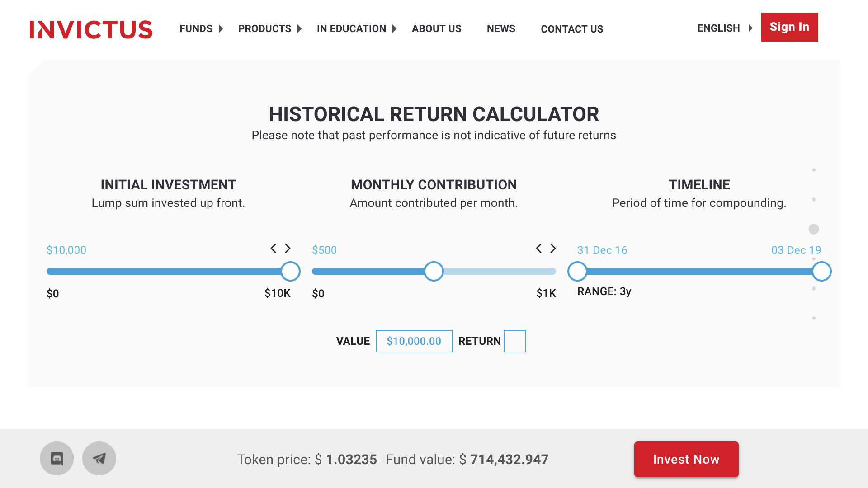Screen dimensions: 868x488
Task: Click the initial investment slider handle
Action: (290, 271)
